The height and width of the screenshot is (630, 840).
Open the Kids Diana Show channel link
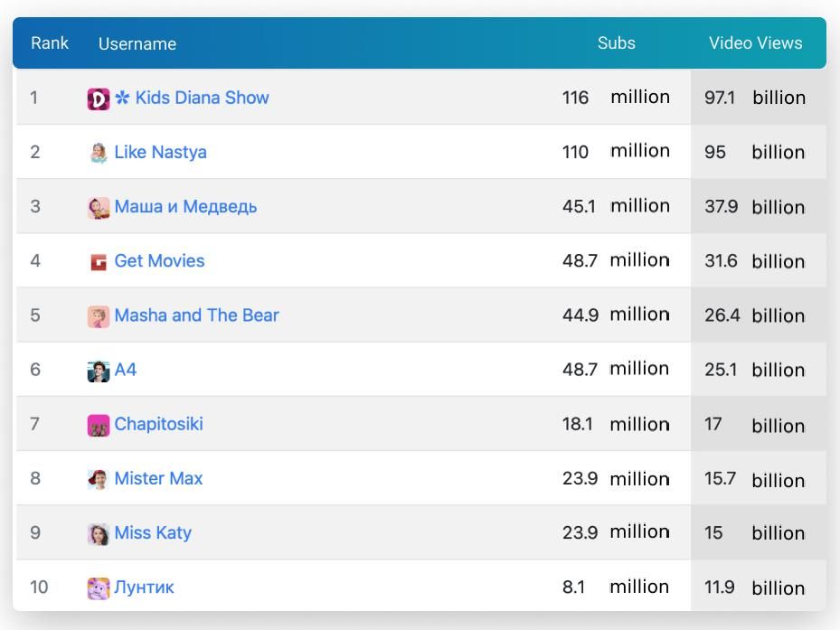tap(202, 98)
